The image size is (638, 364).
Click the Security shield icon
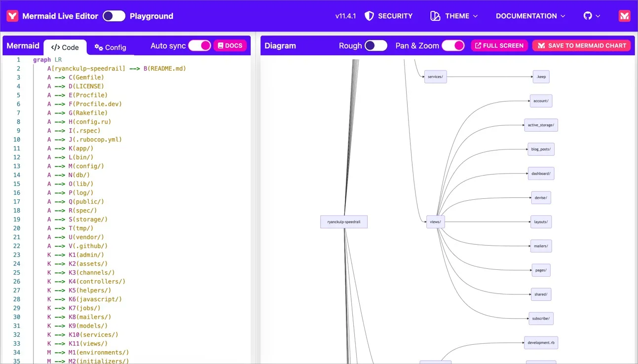coord(369,16)
